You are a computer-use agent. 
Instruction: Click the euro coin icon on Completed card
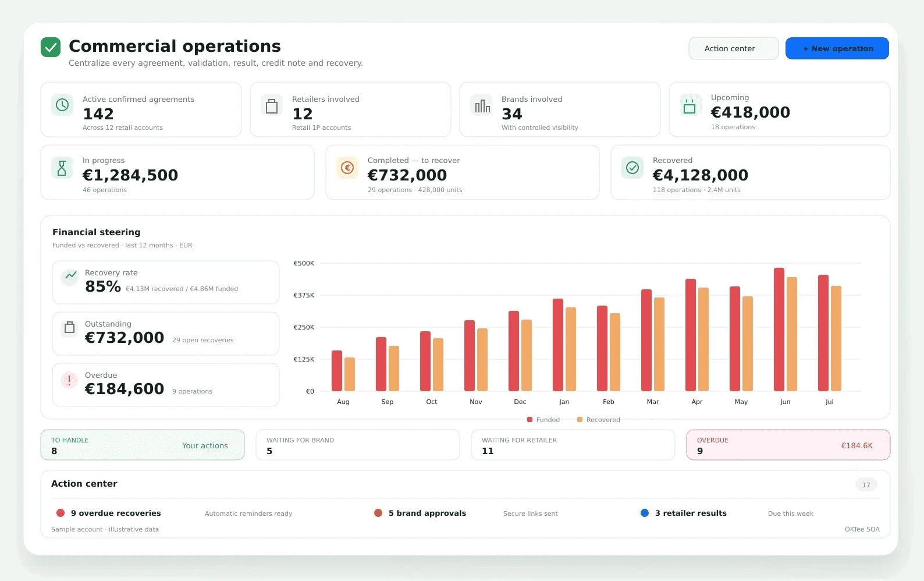point(347,168)
